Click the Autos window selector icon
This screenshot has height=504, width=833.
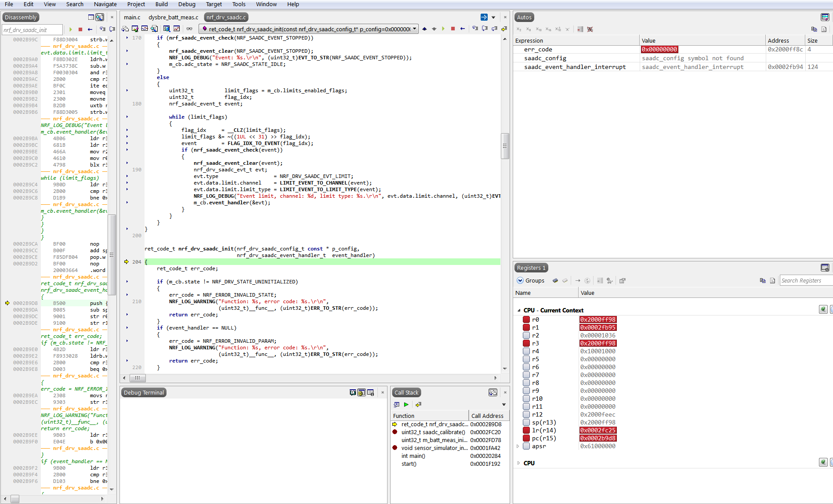pyautogui.click(x=825, y=17)
